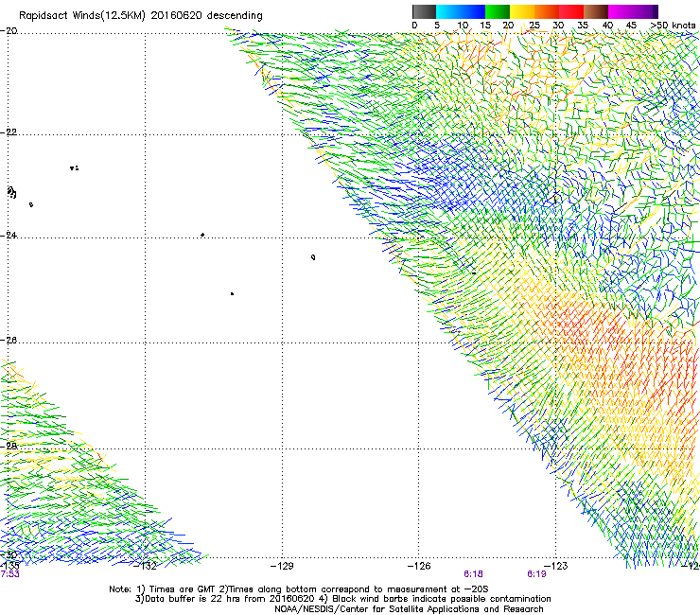This screenshot has width=700, height=615.
Task: Click the '-132' longitude axis label
Action: coord(146,567)
